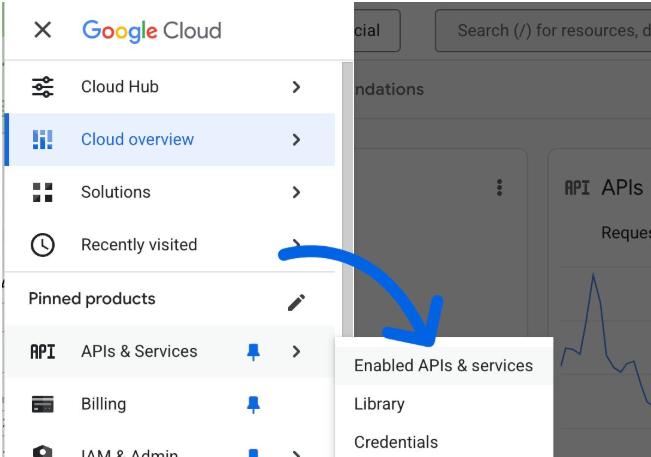This screenshot has width=651, height=457.
Task: Click the Google Cloud logo
Action: click(151, 30)
